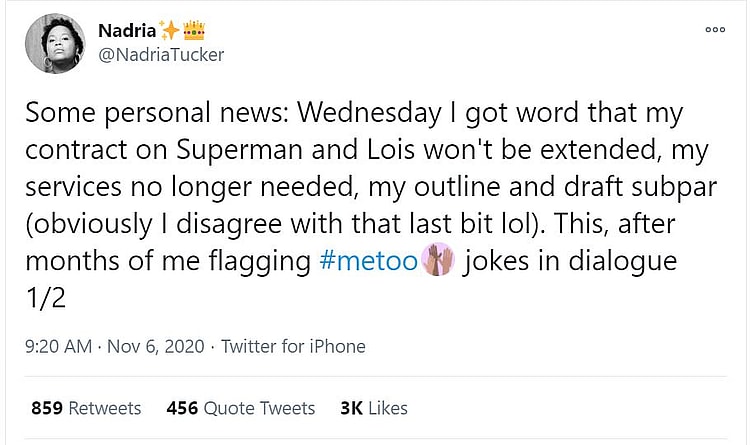Click the "1/2" thread marker
Image resolution: width=750 pixels, height=445 pixels.
tap(44, 299)
